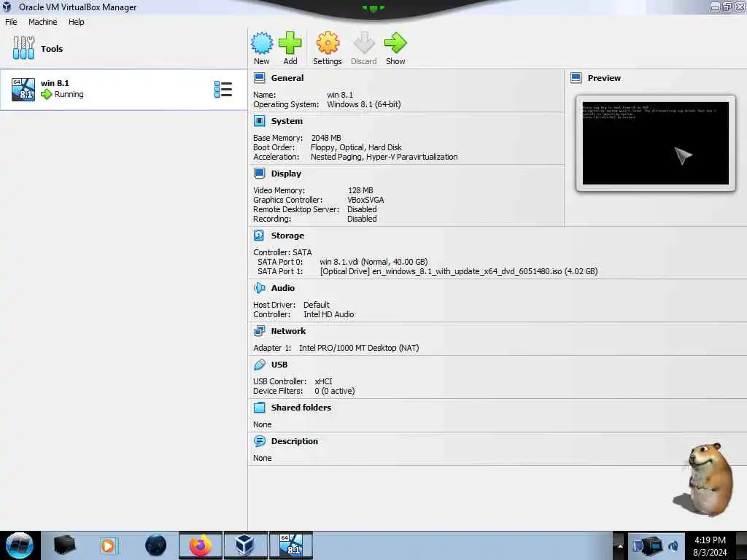Click the VM preview thumbnail
The image size is (747, 560).
[656, 143]
